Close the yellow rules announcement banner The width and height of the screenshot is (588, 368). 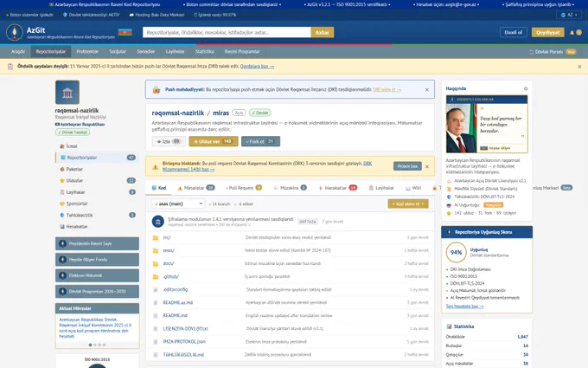pos(579,67)
